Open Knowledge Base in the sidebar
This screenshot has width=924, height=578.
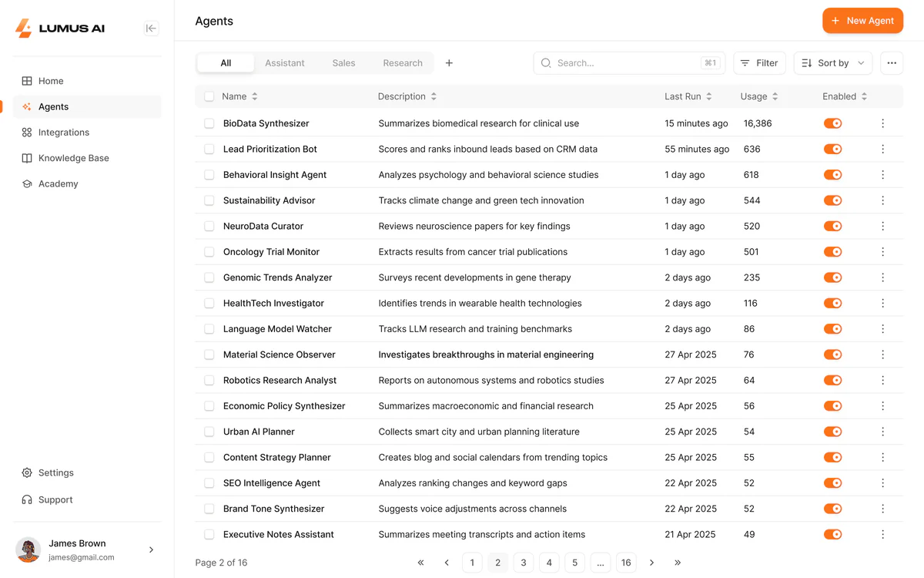coord(87,158)
